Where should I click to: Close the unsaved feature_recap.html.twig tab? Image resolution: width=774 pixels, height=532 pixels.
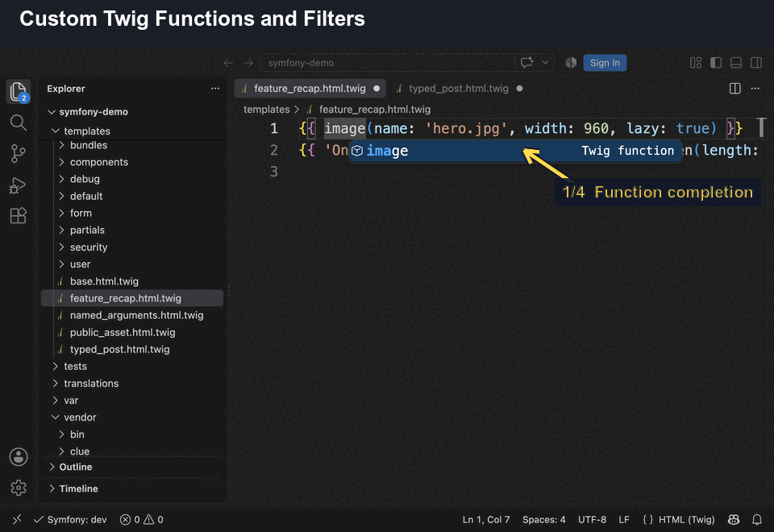click(x=377, y=89)
